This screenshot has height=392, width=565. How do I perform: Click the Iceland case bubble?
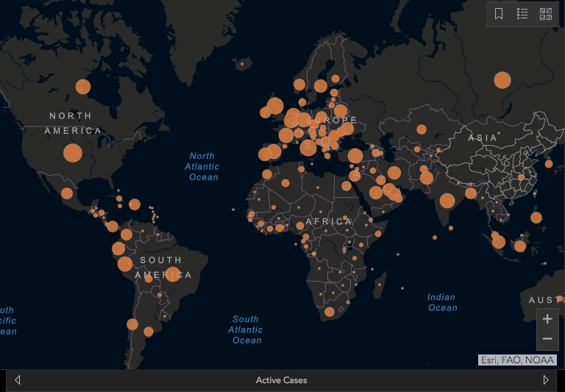pyautogui.click(x=242, y=64)
